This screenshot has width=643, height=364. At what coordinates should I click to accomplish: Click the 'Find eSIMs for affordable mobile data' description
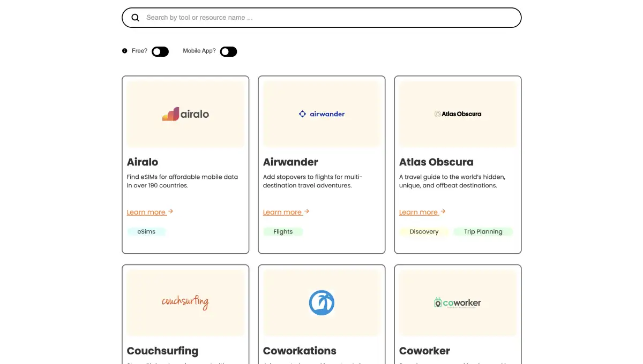pos(182,181)
